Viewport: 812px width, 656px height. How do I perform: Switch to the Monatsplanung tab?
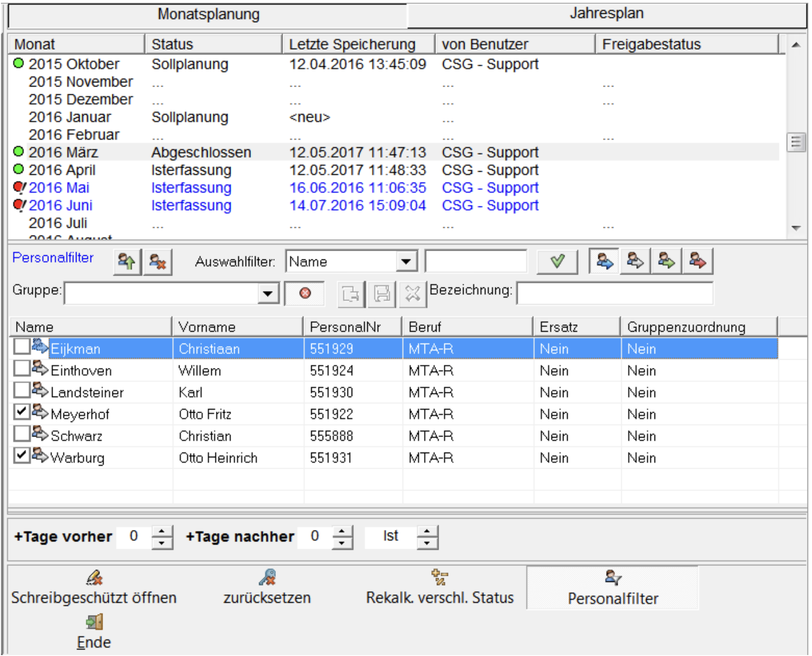[208, 15]
